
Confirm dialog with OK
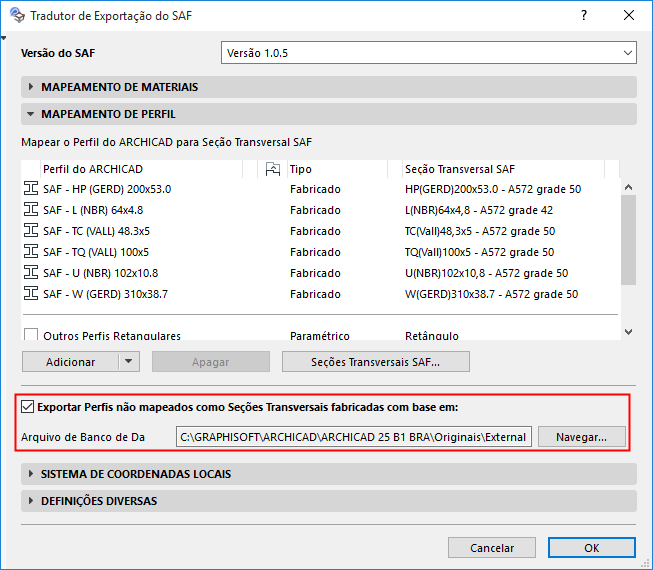pyautogui.click(x=592, y=548)
